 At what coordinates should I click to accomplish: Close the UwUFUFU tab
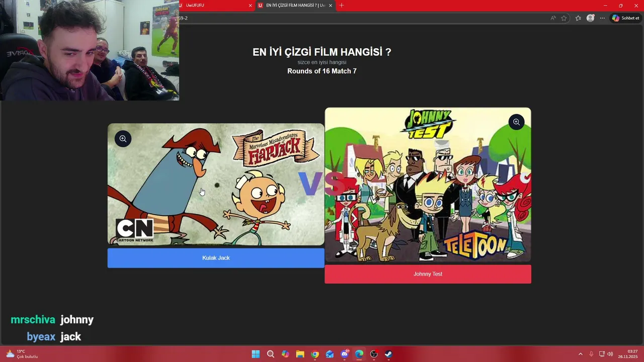tap(250, 6)
